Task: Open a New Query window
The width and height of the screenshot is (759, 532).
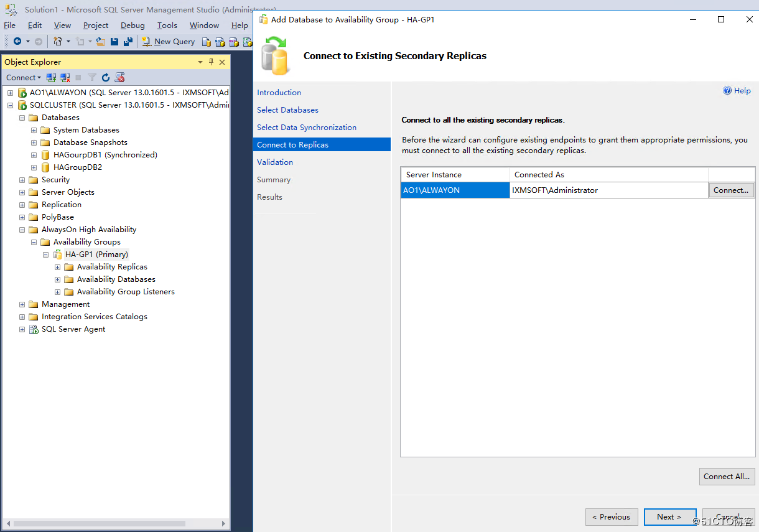Action: click(169, 41)
